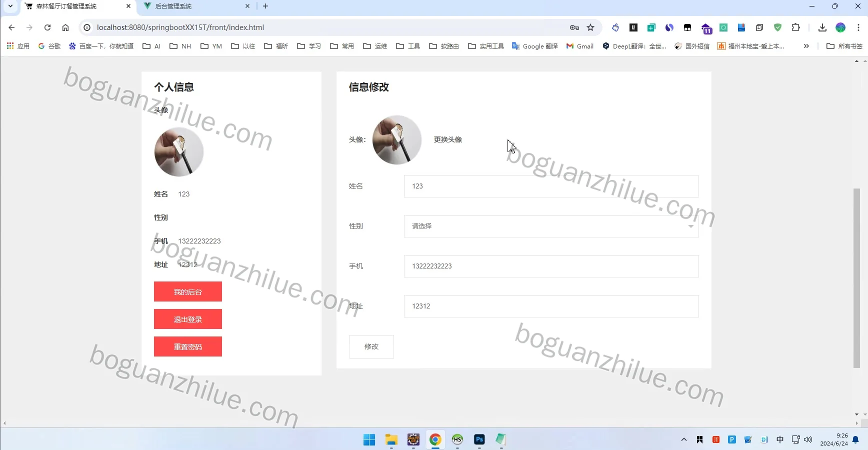
Task: Open the 所有书签 folder
Action: [x=844, y=46]
